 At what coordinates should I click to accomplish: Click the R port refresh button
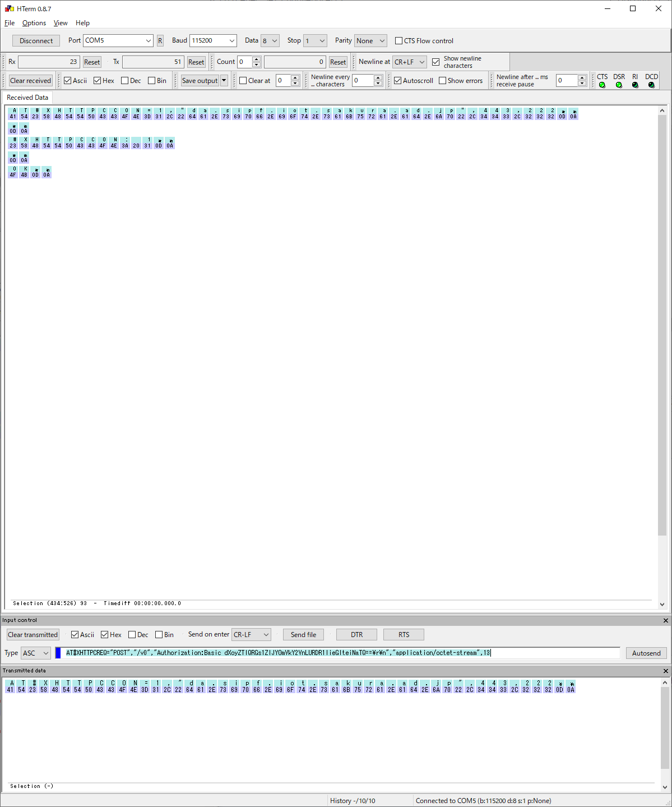click(160, 41)
